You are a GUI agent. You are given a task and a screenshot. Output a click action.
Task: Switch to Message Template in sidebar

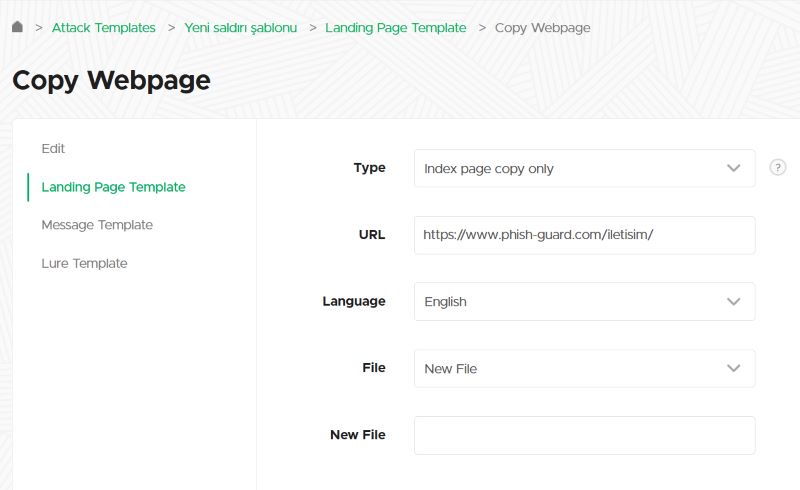(x=97, y=225)
